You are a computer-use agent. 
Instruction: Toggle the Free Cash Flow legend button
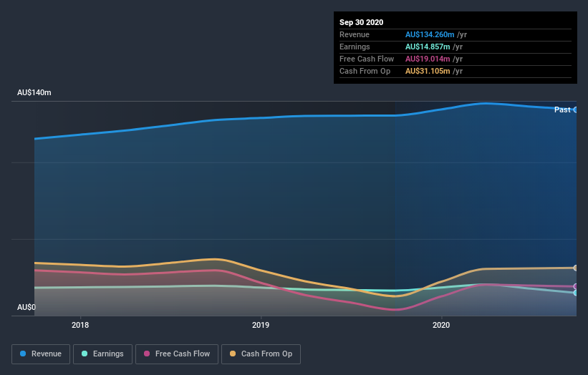[x=177, y=354]
